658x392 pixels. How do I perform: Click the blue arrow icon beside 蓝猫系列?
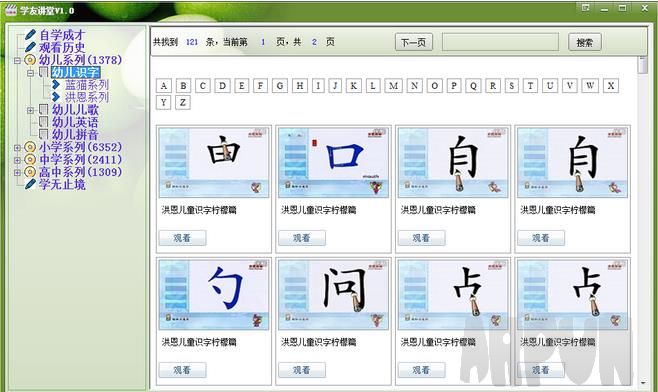pos(56,85)
